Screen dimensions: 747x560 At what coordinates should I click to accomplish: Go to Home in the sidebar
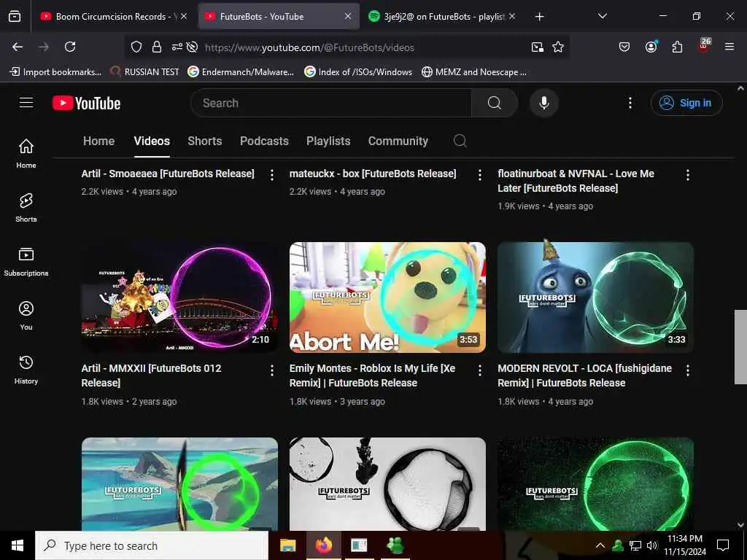pyautogui.click(x=26, y=153)
